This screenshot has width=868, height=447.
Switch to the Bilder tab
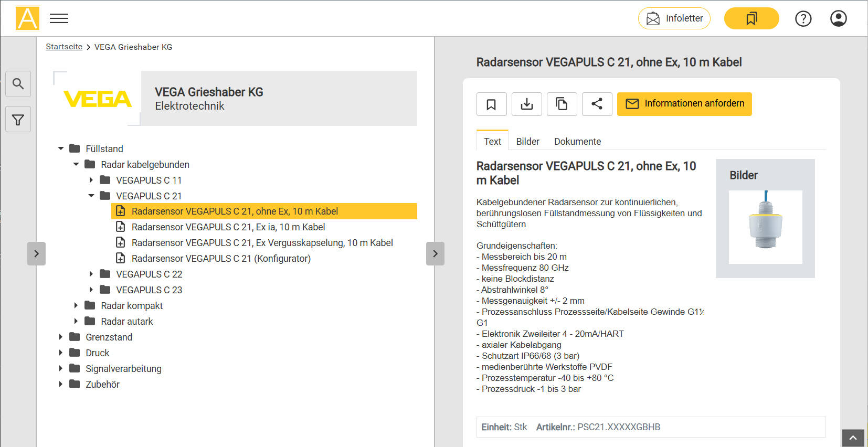tap(527, 142)
